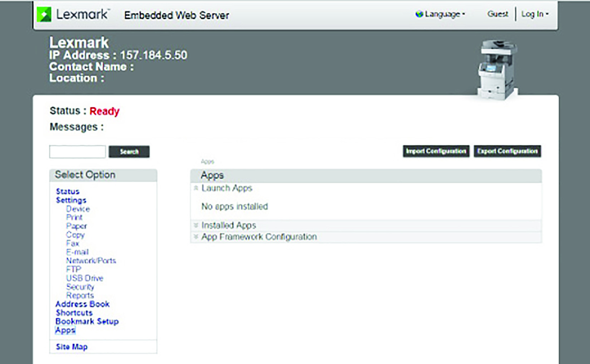Viewport: 590px width, 364px height.
Task: Click the red Ready status text
Action: pos(104,112)
